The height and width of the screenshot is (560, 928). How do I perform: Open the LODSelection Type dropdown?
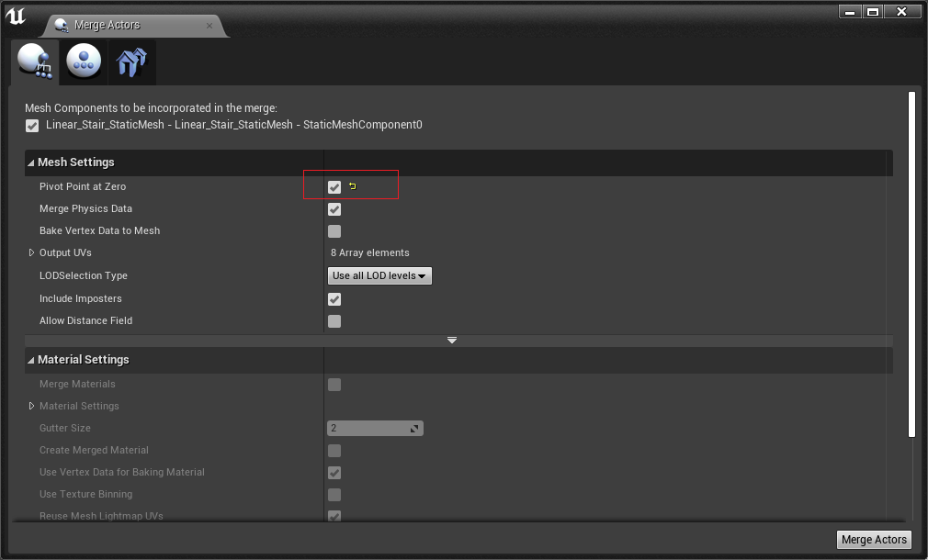pyautogui.click(x=379, y=275)
